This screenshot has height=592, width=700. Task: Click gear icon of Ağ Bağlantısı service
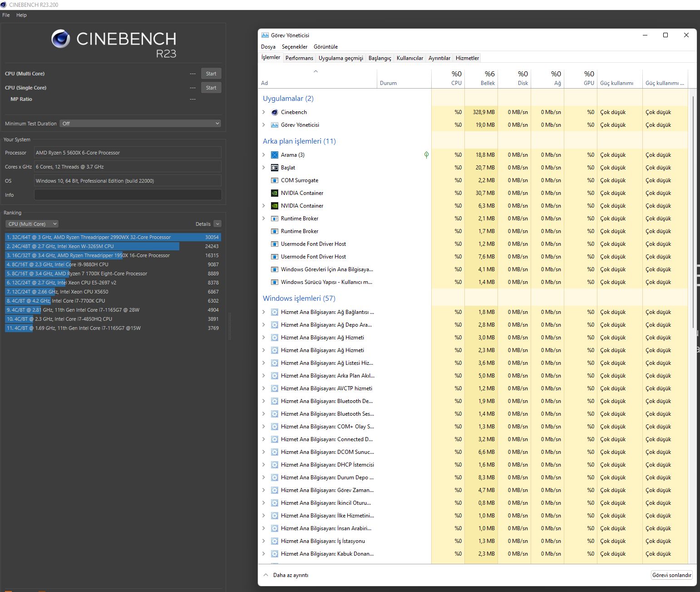pyautogui.click(x=274, y=312)
